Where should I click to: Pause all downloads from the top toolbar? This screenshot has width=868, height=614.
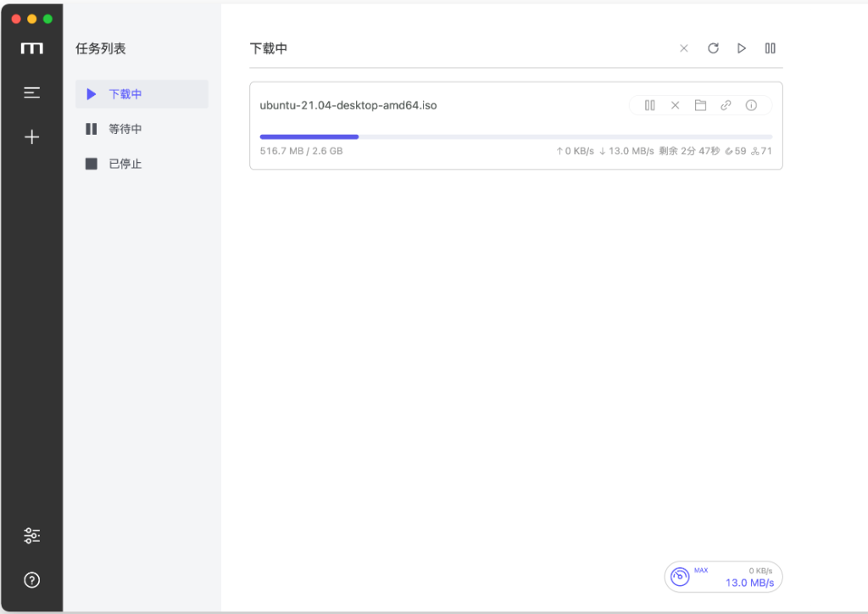(770, 48)
